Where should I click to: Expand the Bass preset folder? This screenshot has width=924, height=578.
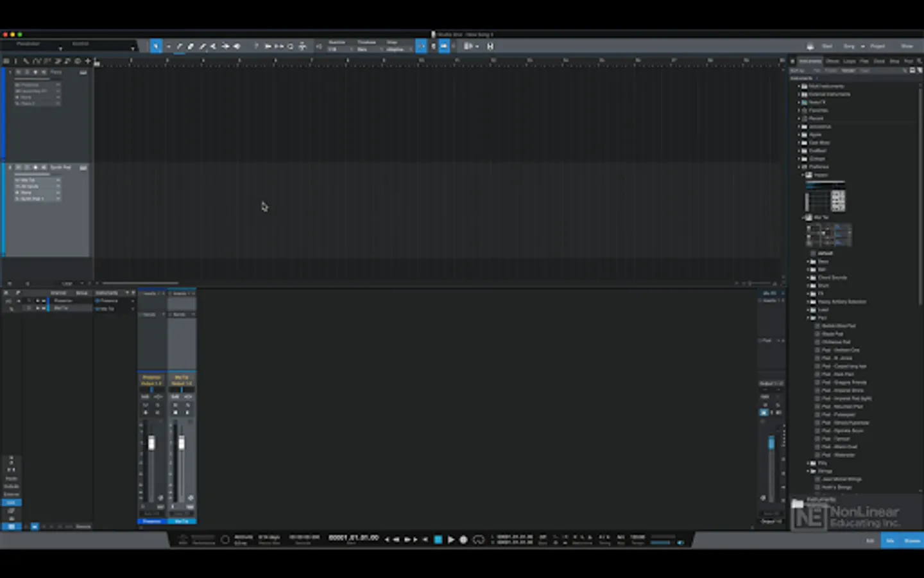pos(808,261)
